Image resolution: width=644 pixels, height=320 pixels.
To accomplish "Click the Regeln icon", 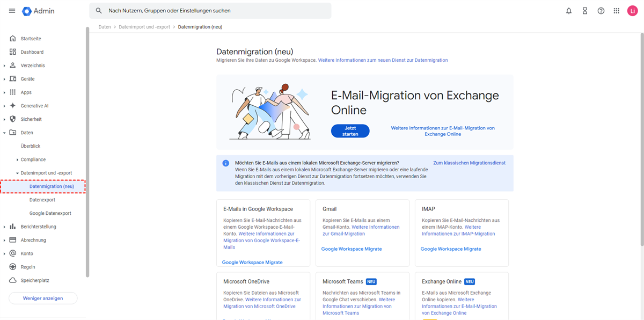I will (x=13, y=267).
